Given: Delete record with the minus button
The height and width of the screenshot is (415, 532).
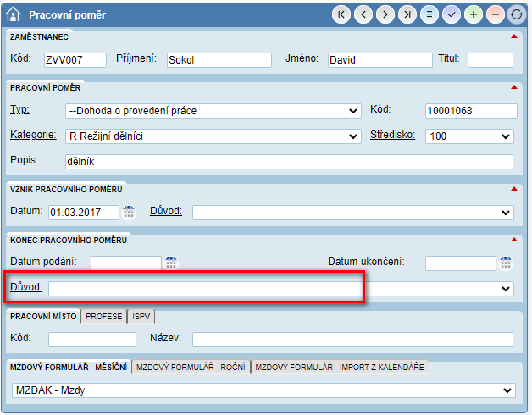Looking at the screenshot, I should 496,14.
